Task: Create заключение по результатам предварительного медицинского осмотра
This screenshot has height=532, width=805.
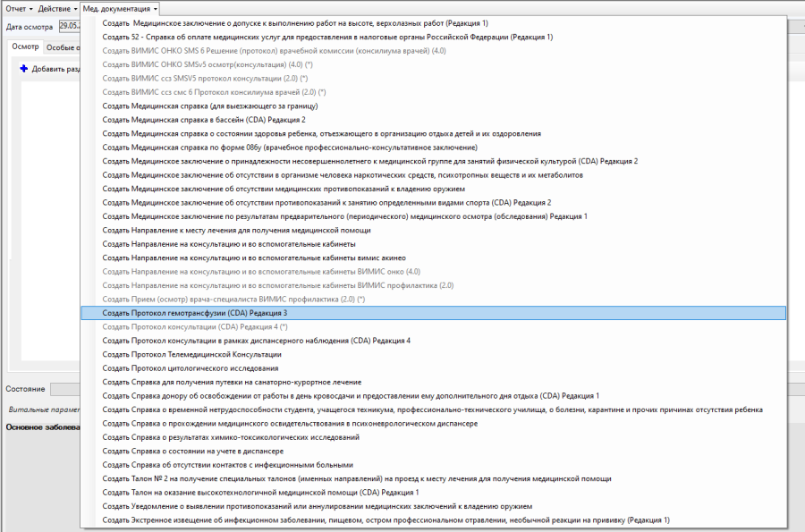Action: 434,216
